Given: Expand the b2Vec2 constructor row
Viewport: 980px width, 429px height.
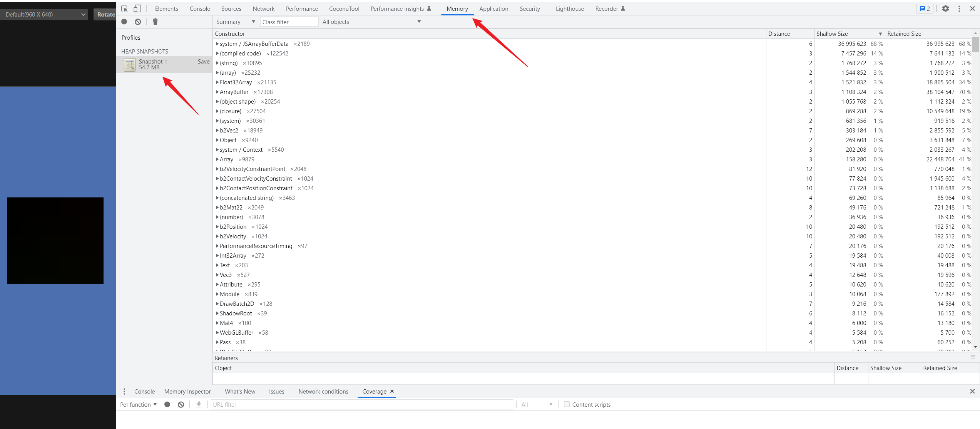Looking at the screenshot, I should click(x=217, y=131).
